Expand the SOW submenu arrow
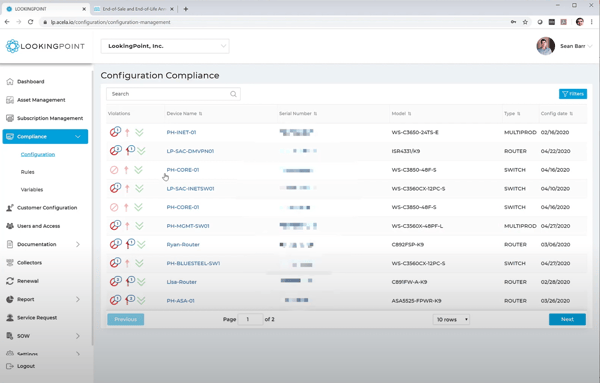Screen dimensions: 600x383 (78, 336)
